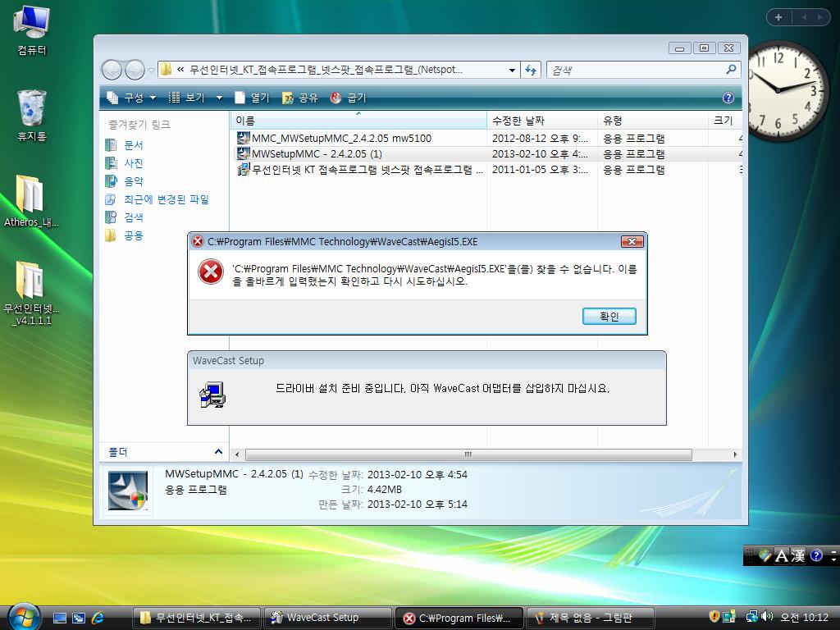The width and height of the screenshot is (840, 630).
Task: Click the Windows Update tray icon beside the shield
Action: coord(728,617)
